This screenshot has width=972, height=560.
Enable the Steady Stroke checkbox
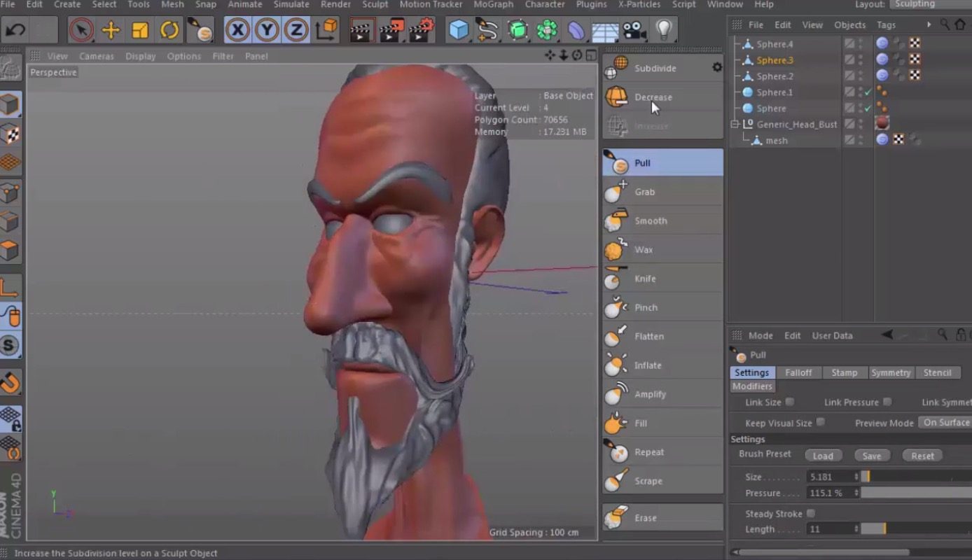[x=811, y=513]
